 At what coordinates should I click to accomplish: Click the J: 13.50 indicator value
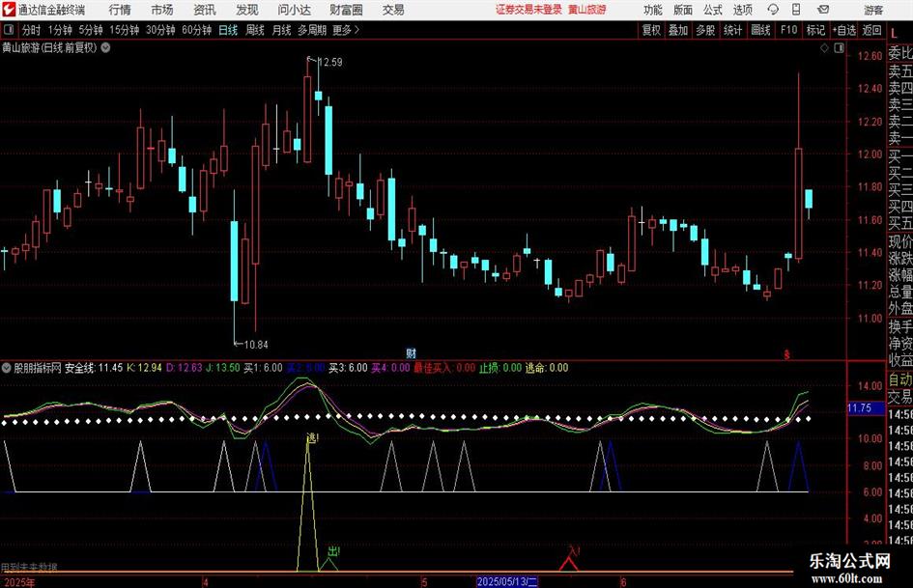pos(222,367)
